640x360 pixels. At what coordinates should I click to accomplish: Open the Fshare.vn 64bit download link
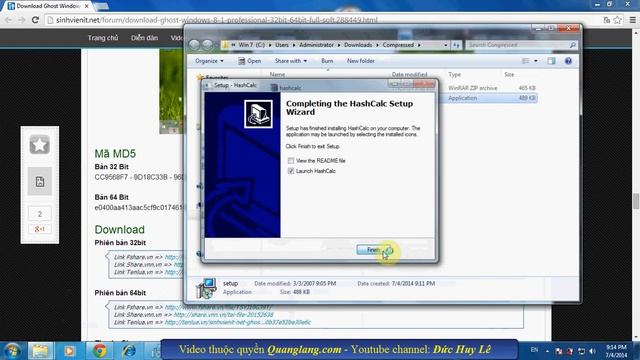point(218,307)
